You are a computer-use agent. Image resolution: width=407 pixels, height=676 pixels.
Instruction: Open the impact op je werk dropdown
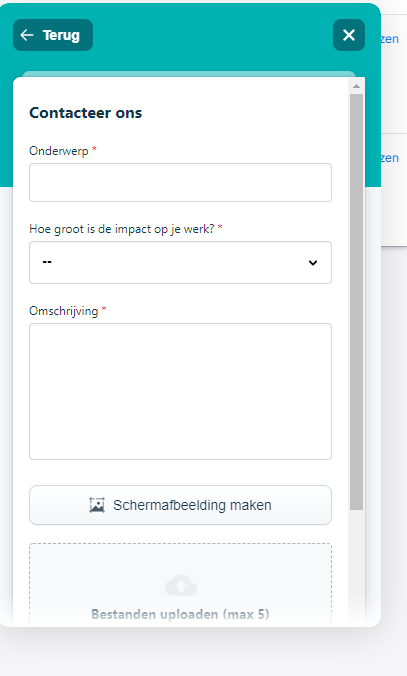[180, 263]
